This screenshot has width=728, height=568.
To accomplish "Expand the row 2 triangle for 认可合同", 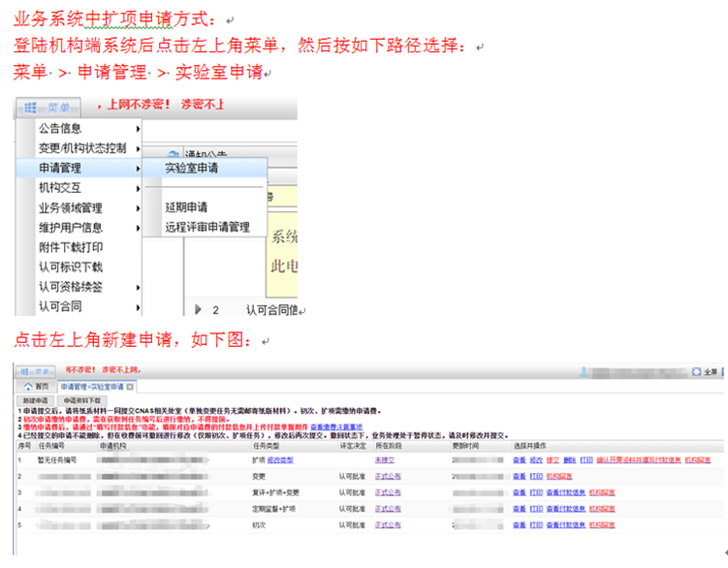I will [x=199, y=310].
